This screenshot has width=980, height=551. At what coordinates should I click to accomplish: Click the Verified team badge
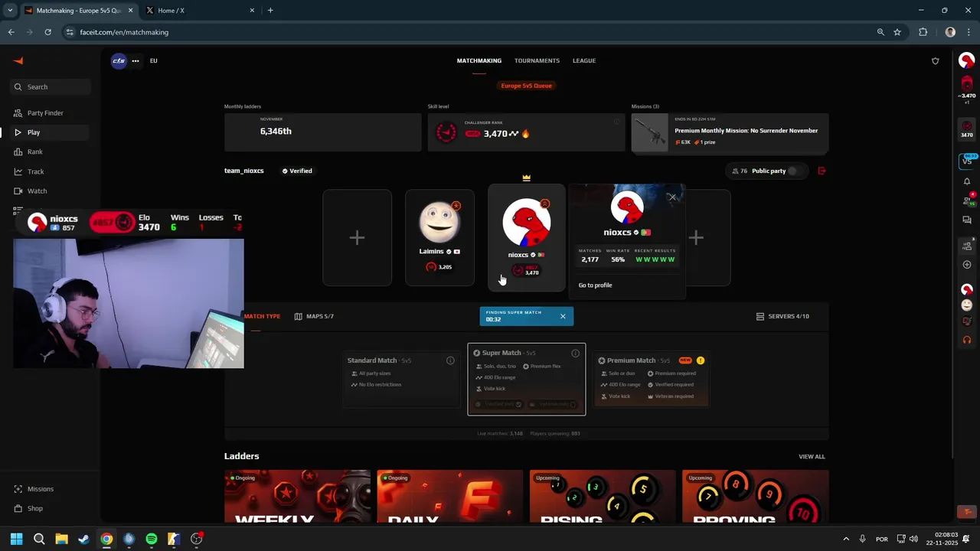click(297, 171)
